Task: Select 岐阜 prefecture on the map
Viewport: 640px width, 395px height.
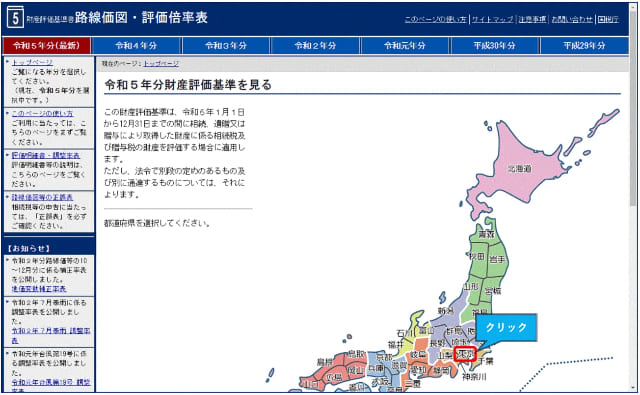Action: click(x=418, y=355)
